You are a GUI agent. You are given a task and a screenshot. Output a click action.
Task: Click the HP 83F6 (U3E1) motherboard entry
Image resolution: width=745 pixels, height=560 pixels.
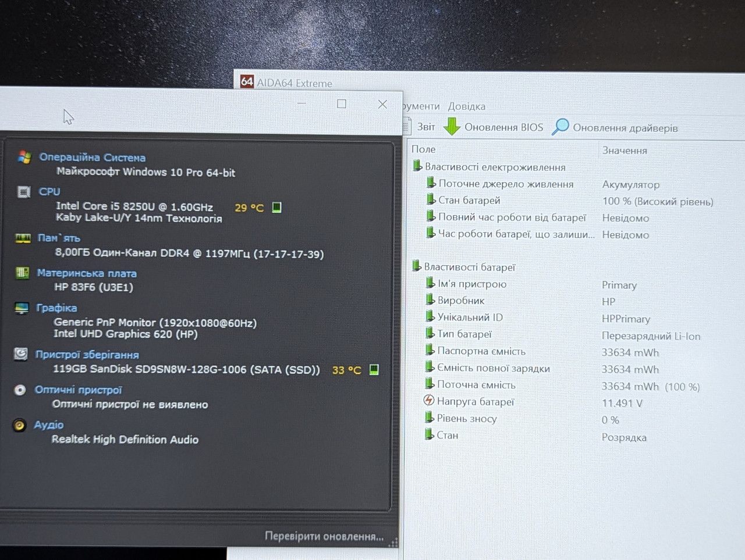(x=94, y=287)
